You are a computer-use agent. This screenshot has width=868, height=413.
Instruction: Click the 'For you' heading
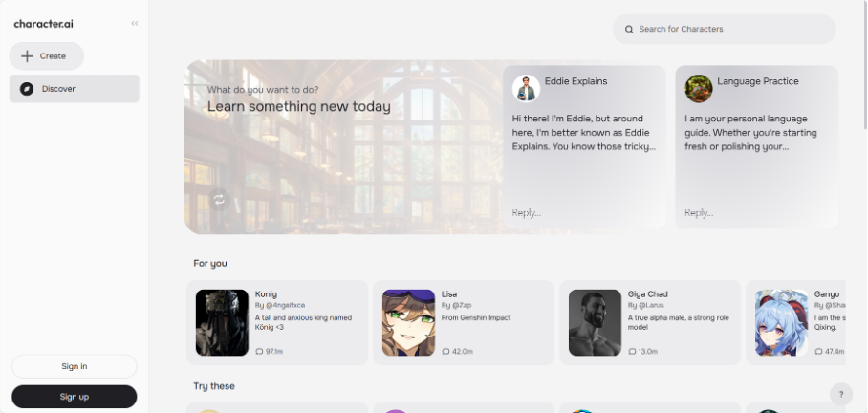click(x=210, y=264)
